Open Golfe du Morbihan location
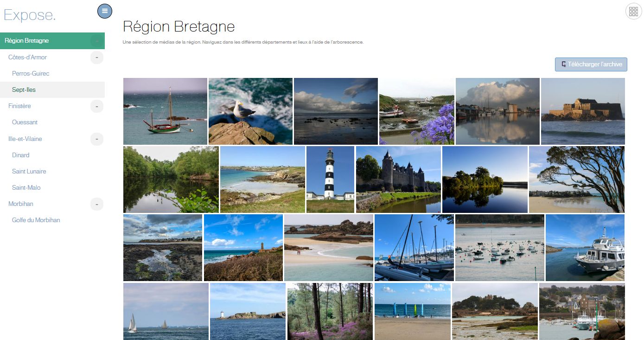 pos(36,220)
